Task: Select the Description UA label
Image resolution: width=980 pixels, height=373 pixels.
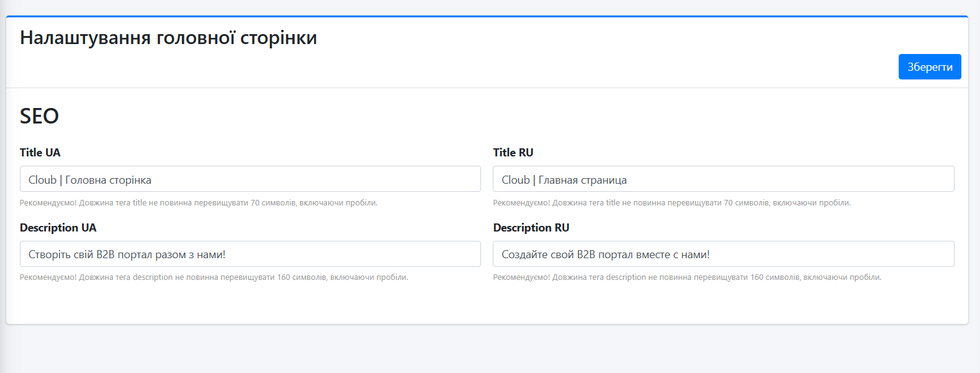Action: coord(58,228)
